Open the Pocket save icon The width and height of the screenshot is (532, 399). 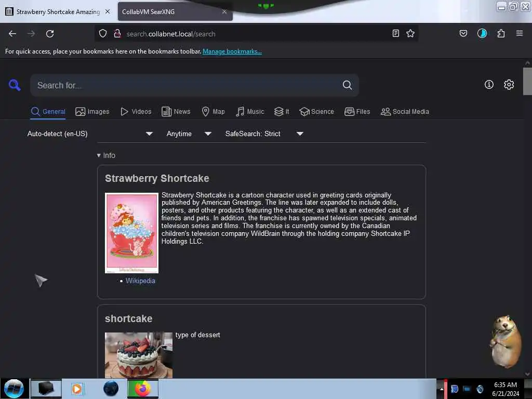click(463, 33)
